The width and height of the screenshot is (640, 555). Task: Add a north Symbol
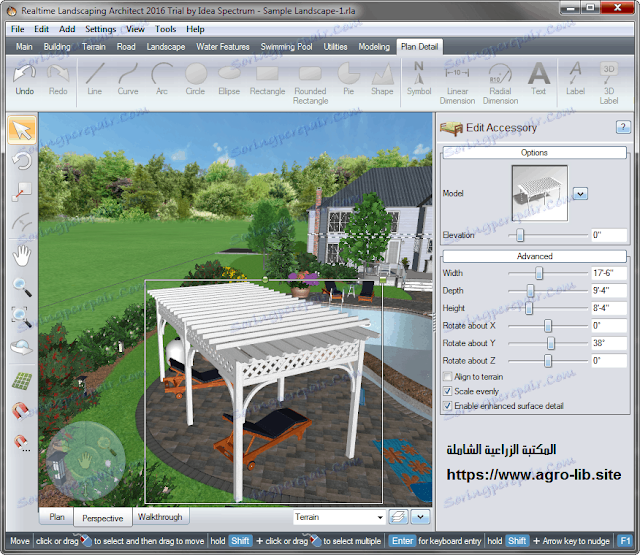419,79
